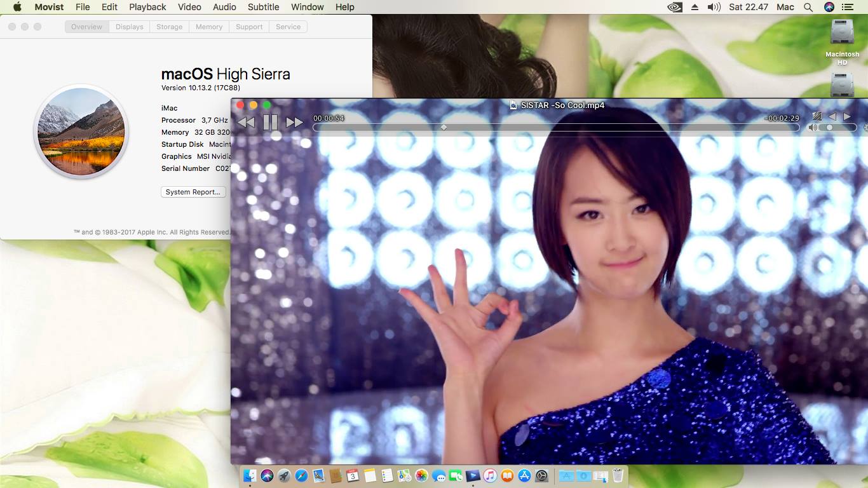Activate Siri from the menu bar
This screenshot has height=488, width=868.
click(829, 7)
